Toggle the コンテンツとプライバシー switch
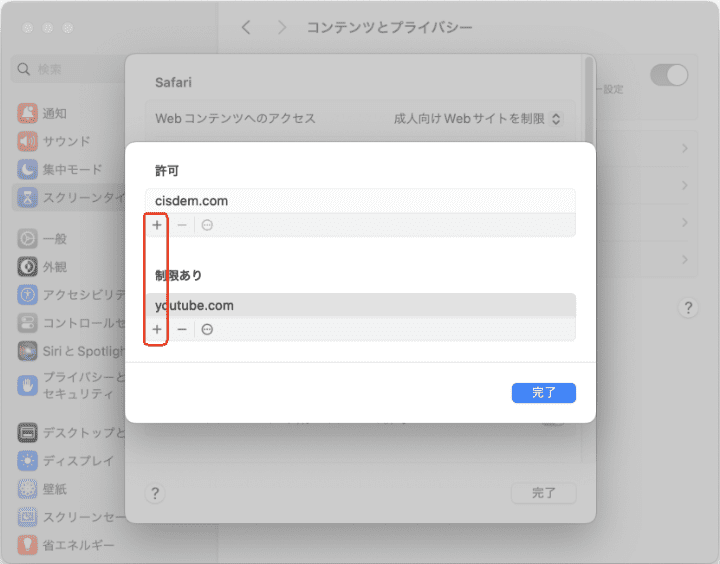 [x=669, y=75]
